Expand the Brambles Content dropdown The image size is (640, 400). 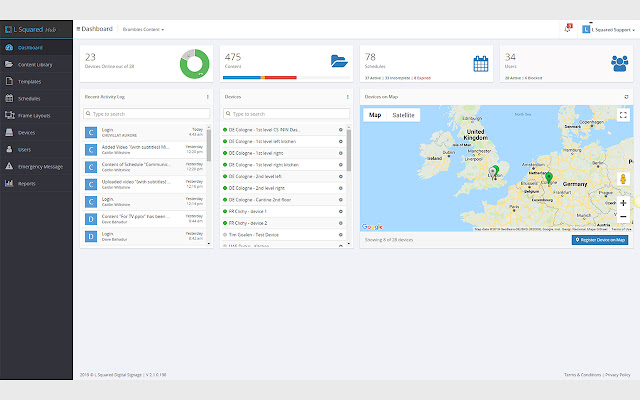point(143,30)
